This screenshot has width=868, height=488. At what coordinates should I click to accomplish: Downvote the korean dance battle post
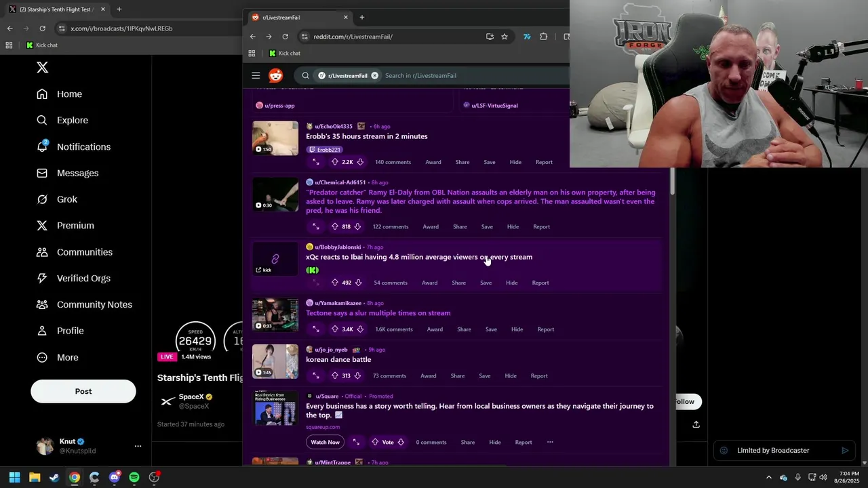click(357, 375)
